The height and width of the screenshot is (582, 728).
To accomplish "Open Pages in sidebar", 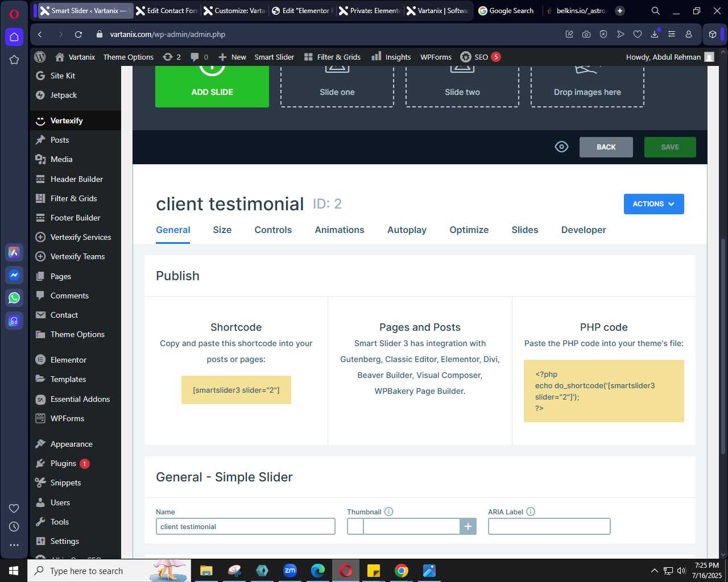I will pyautogui.click(x=75, y=276).
